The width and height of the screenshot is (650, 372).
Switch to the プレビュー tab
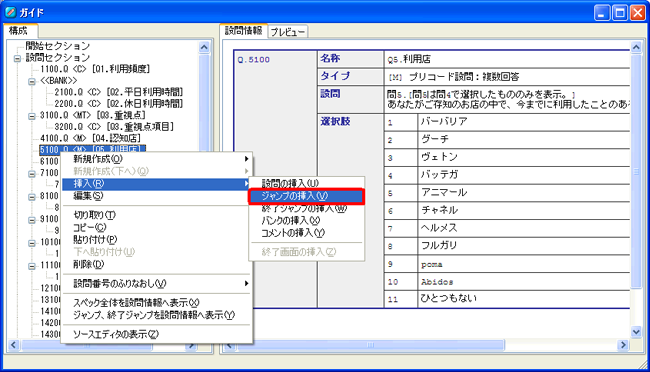pos(288,32)
